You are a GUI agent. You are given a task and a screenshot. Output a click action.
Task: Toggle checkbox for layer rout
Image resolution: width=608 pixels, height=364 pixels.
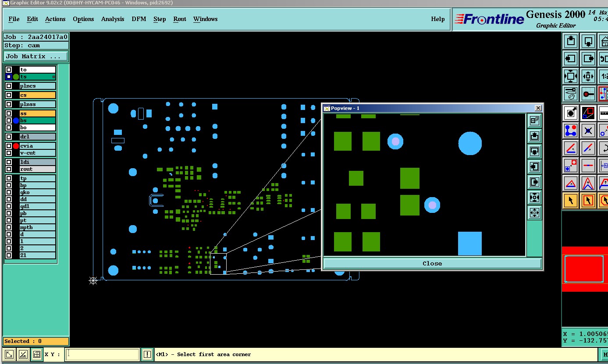(9, 169)
